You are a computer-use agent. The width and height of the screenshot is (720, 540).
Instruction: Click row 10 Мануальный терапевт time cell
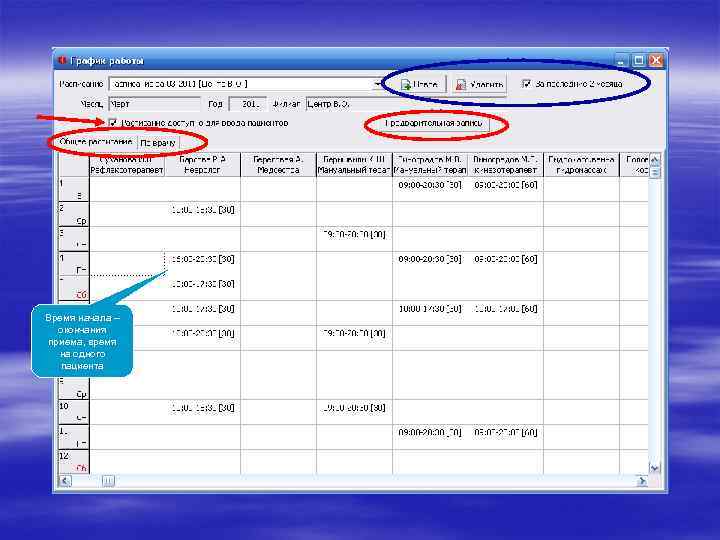354,408
